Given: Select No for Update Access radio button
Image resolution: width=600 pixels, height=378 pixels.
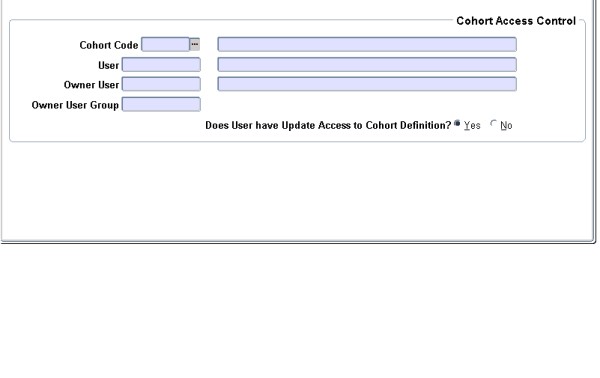Looking at the screenshot, I should coord(494,124).
